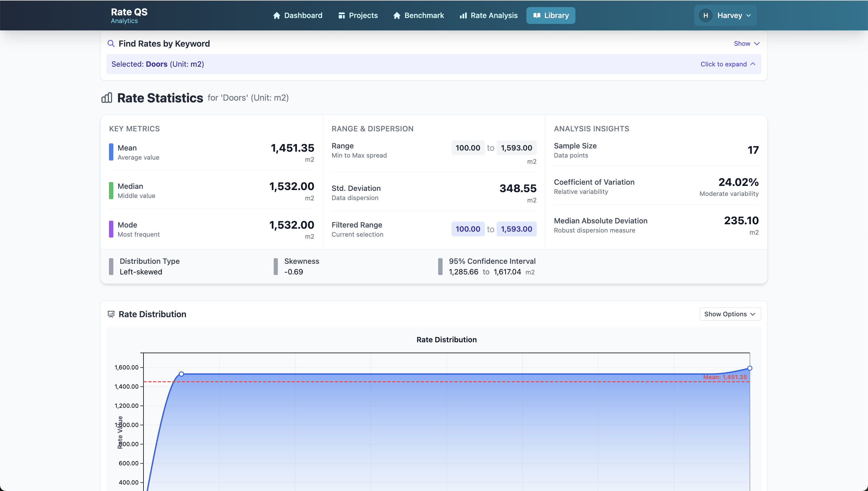Click the green Median color indicator
Image resolution: width=868 pixels, height=491 pixels.
(111, 191)
